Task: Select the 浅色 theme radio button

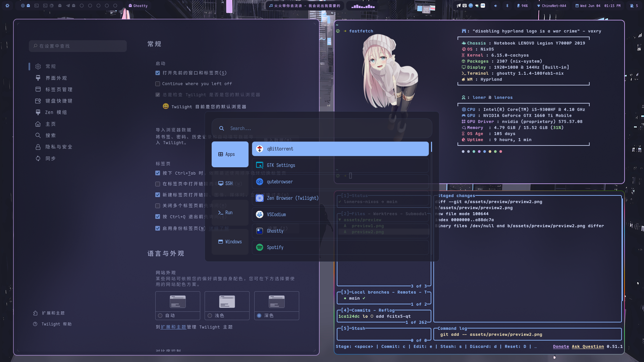Action: point(209,315)
